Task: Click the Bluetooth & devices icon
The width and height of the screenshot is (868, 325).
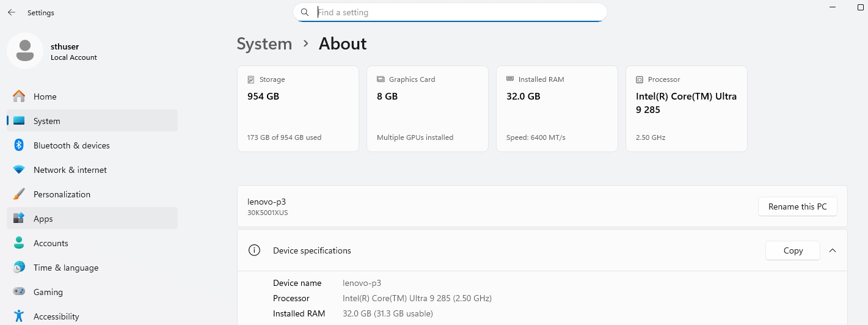Action: [x=19, y=145]
